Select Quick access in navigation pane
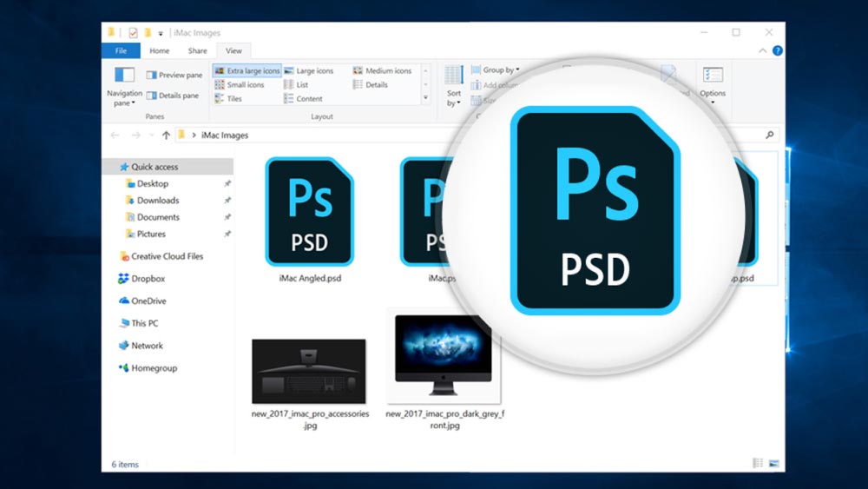Image resolution: width=868 pixels, height=489 pixels. click(x=168, y=166)
